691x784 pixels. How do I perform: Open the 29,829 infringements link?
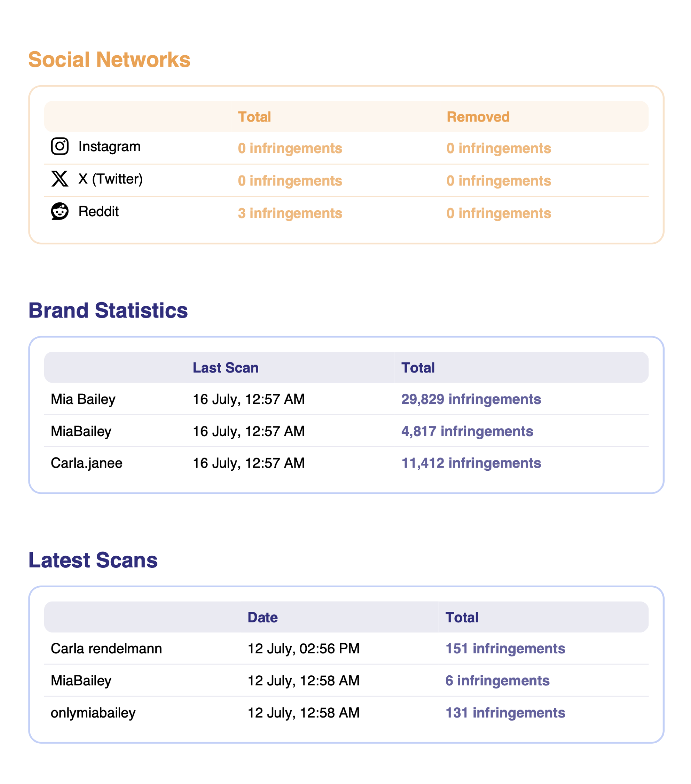(471, 399)
